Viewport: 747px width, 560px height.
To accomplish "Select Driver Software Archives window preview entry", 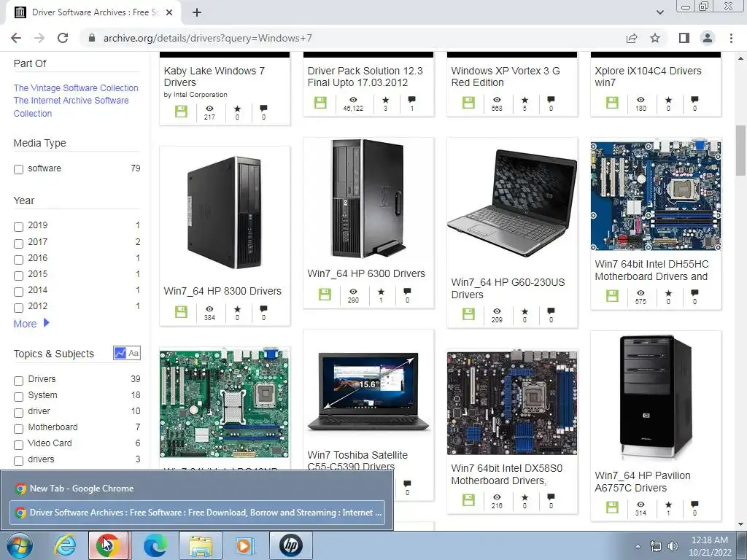I will pos(197,513).
